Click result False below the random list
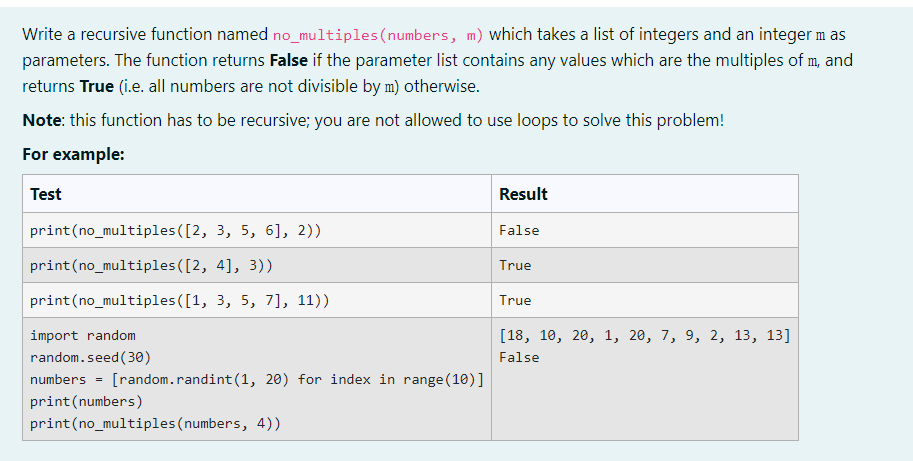The height and width of the screenshot is (461, 913). (x=519, y=357)
